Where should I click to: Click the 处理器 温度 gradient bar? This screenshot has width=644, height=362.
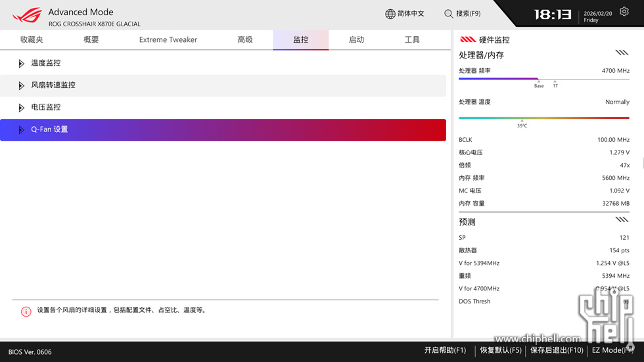pyautogui.click(x=543, y=118)
